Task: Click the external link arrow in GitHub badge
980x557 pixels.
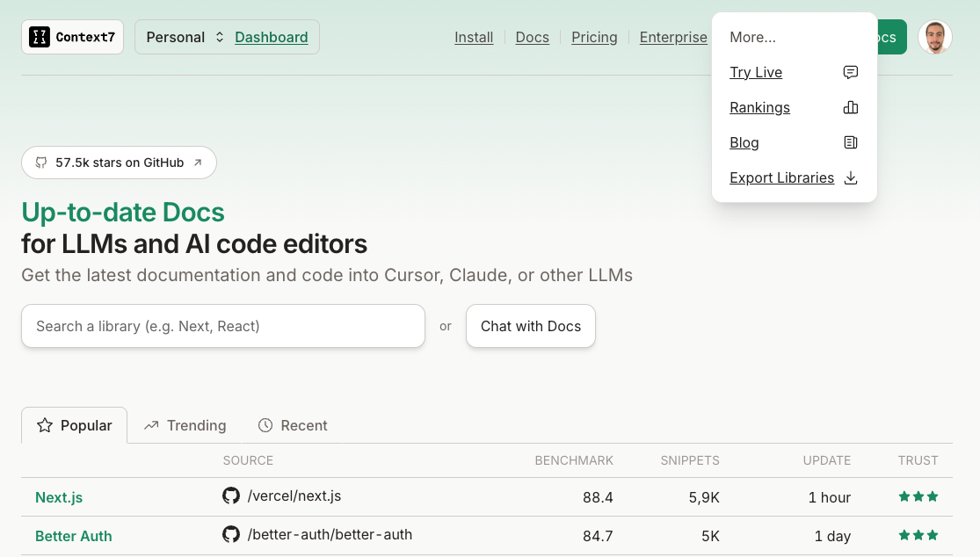Action: pyautogui.click(x=198, y=163)
